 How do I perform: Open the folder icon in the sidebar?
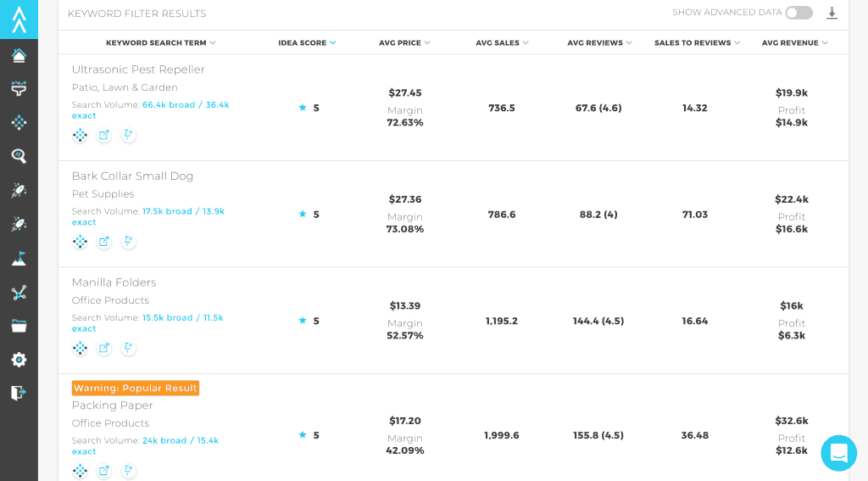pyautogui.click(x=19, y=326)
